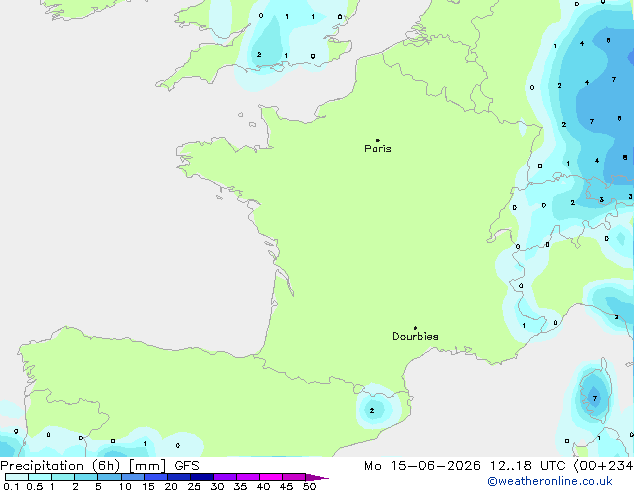Pick the 20–25 mm legend swatch
The height and width of the screenshot is (490, 634).
coord(179,477)
